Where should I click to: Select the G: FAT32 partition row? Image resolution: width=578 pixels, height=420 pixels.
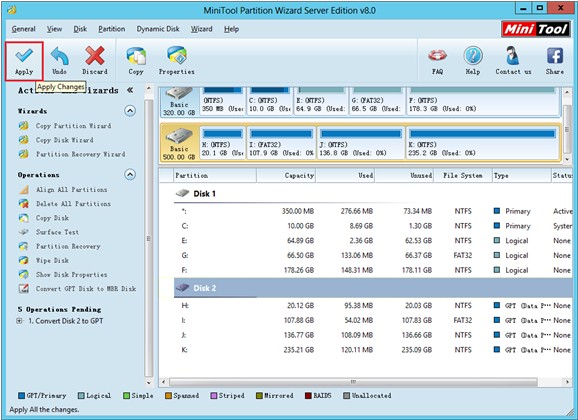pos(372,256)
